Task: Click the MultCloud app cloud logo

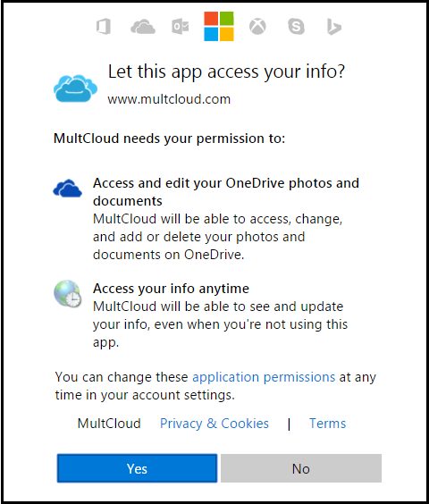Action: click(x=76, y=88)
